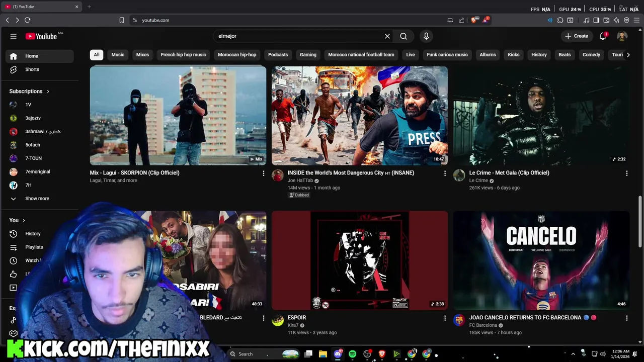
Task: Open options for Mix Lagui SKORPION video
Action: [263, 173]
